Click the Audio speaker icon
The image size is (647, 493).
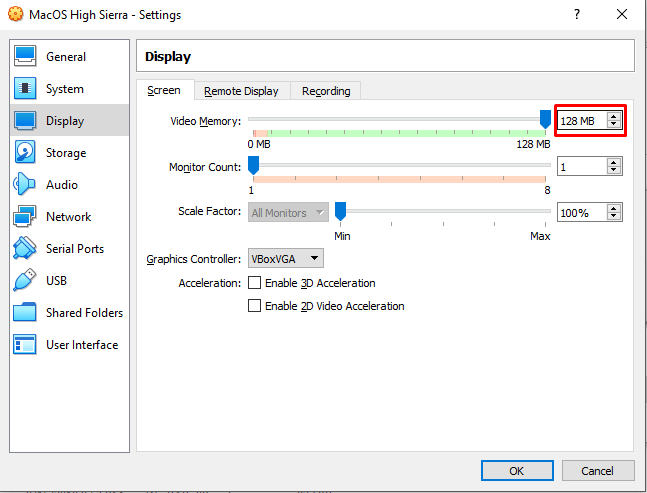(26, 185)
